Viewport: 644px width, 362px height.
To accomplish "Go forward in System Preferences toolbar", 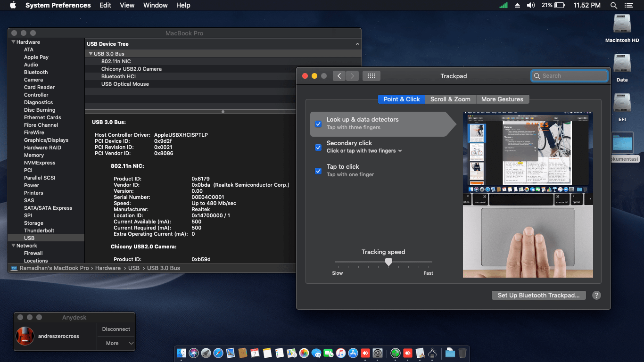I will [352, 75].
